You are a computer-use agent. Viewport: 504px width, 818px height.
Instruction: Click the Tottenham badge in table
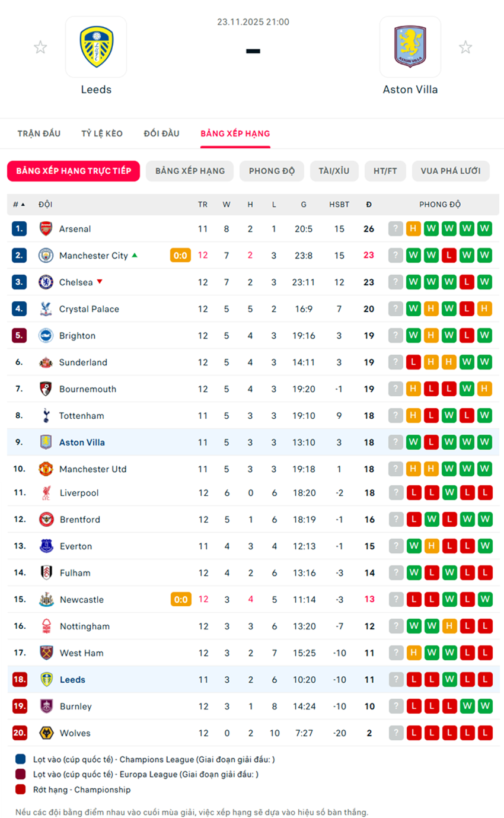pyautogui.click(x=46, y=416)
